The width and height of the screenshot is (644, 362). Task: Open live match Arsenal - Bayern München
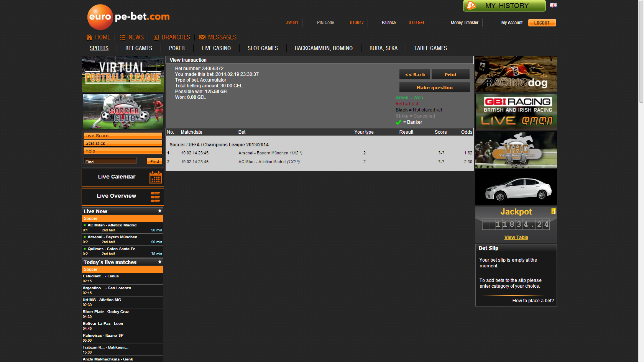click(x=123, y=240)
